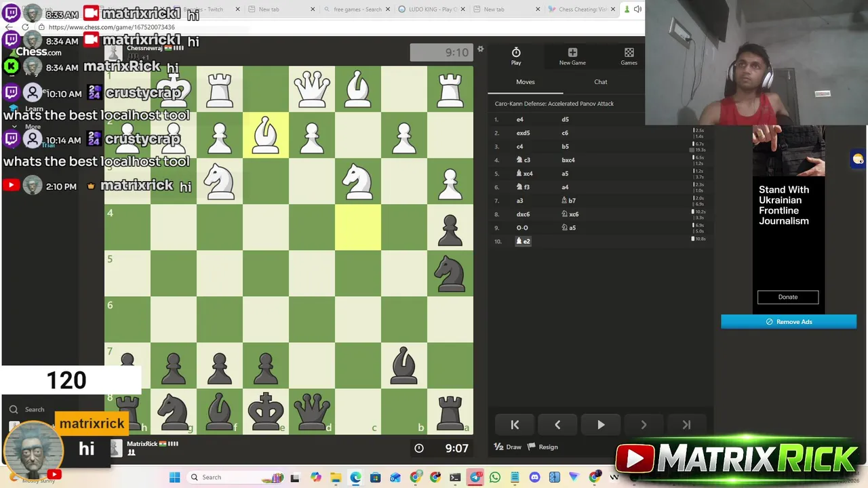Viewport: 868px width, 488px height.
Task: Select move Nxc6 in the move list
Action: pyautogui.click(x=570, y=214)
